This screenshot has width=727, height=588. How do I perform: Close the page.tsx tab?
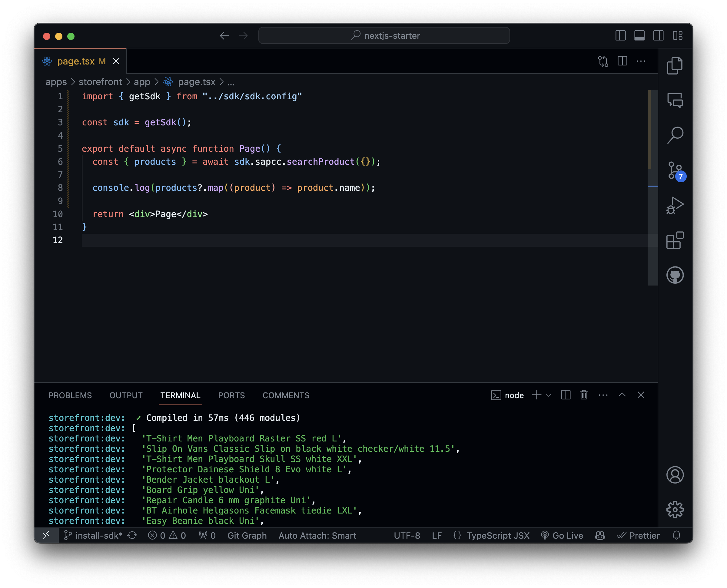[116, 61]
